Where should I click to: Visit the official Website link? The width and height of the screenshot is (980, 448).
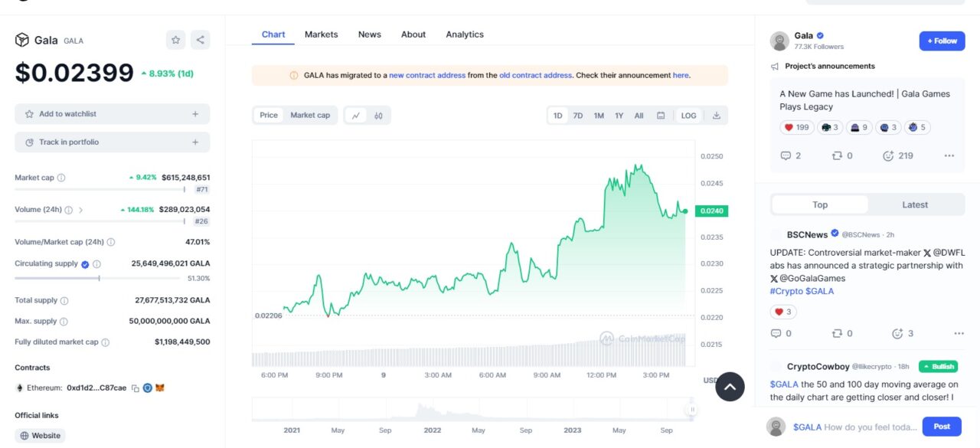click(x=40, y=436)
